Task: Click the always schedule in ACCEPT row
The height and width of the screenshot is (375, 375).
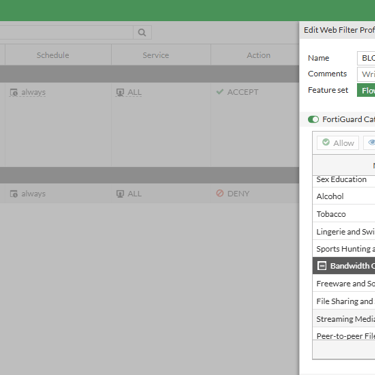Action: [33, 92]
